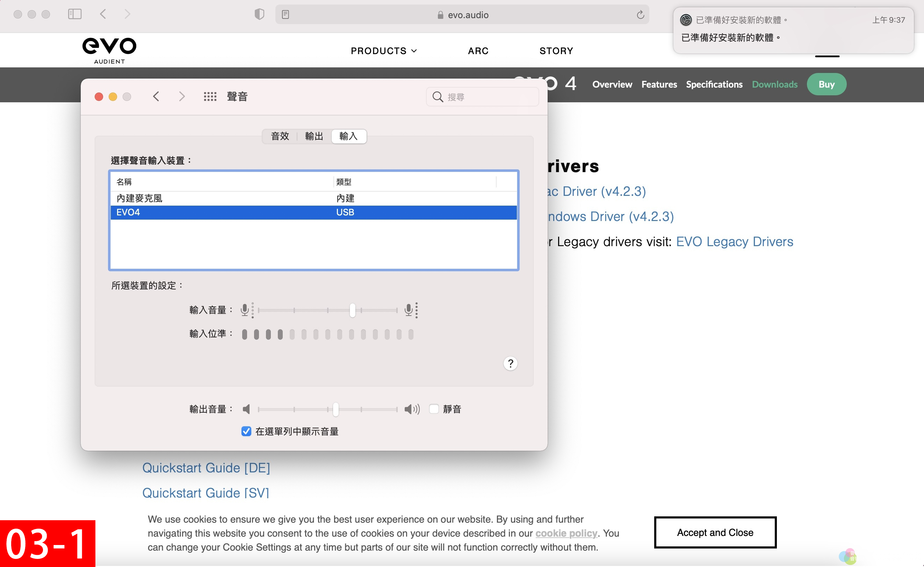The height and width of the screenshot is (567, 924).
Task: Open the help question mark button
Action: [x=510, y=363]
